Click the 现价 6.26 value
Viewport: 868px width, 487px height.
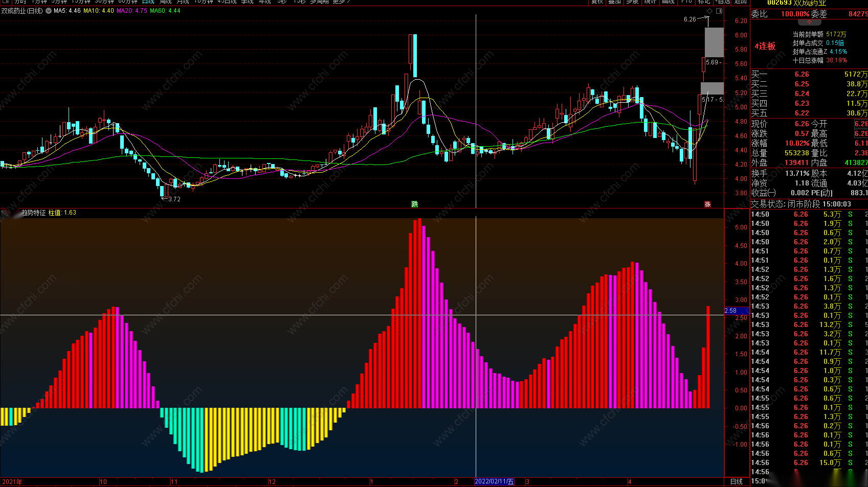click(x=802, y=124)
